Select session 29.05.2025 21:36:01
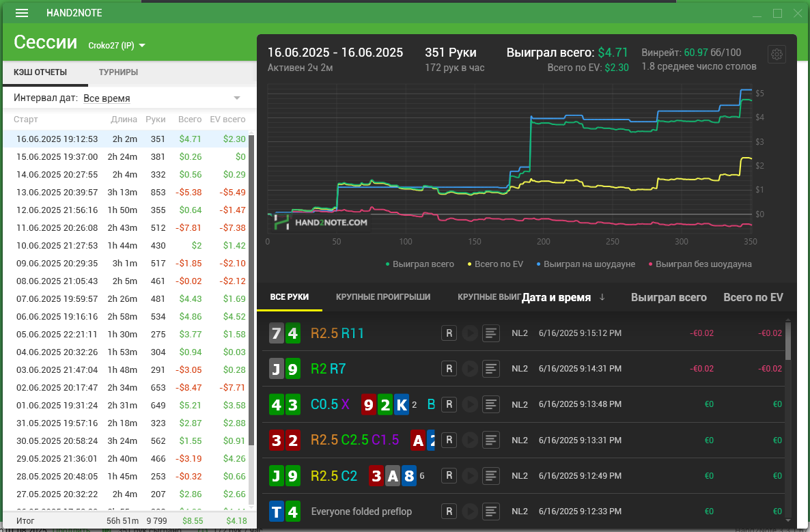The image size is (810, 532). click(x=126, y=459)
